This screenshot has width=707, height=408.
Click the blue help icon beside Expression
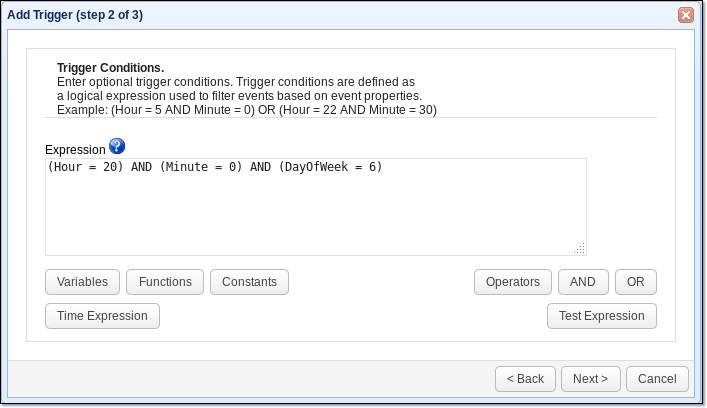(117, 147)
